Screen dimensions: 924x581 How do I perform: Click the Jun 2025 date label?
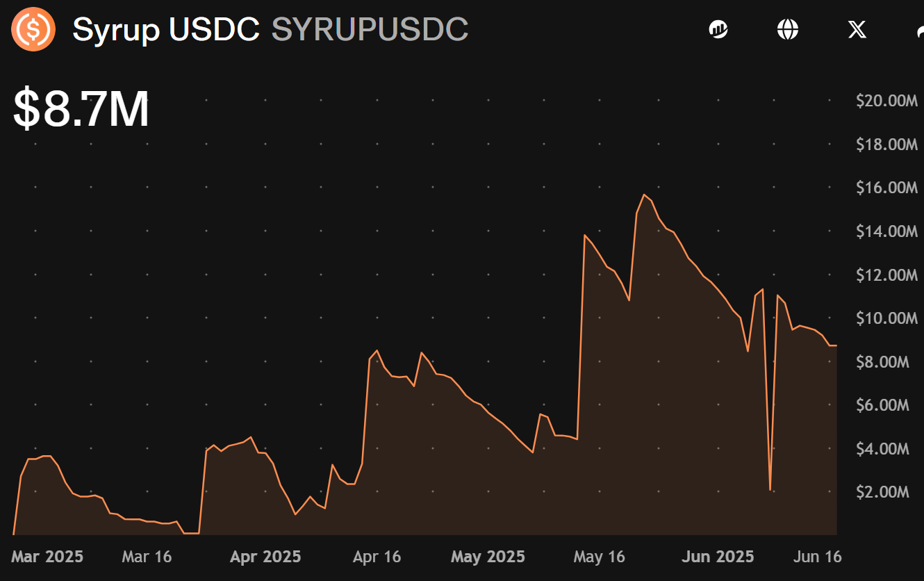point(718,557)
